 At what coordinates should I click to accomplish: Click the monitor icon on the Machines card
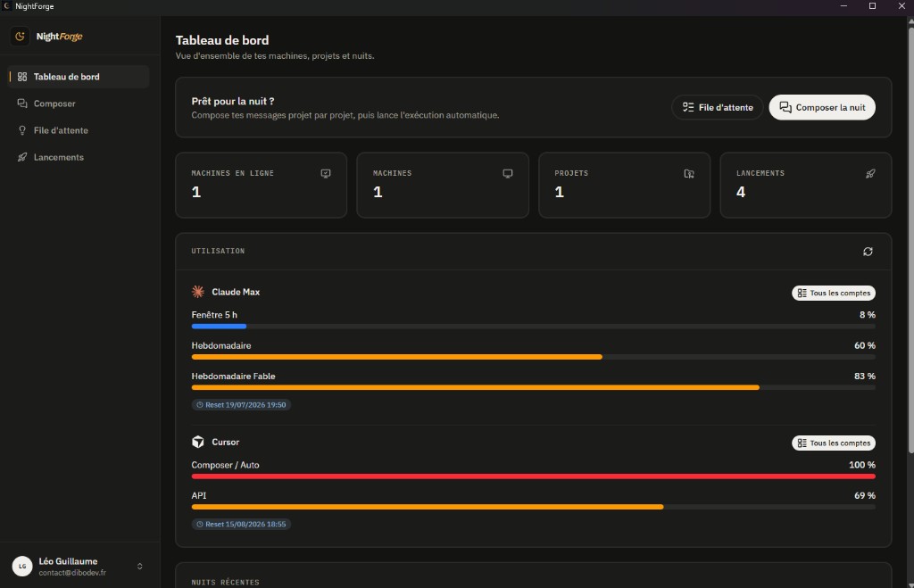[508, 174]
